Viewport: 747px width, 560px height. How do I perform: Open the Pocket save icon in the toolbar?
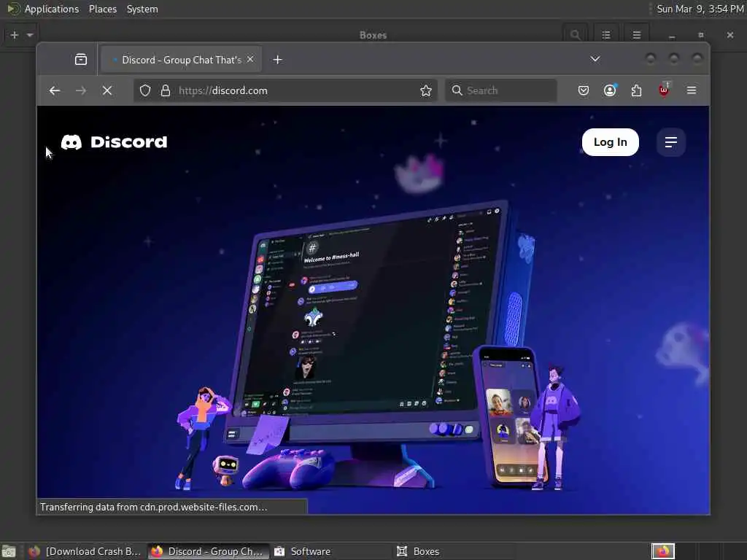click(584, 90)
